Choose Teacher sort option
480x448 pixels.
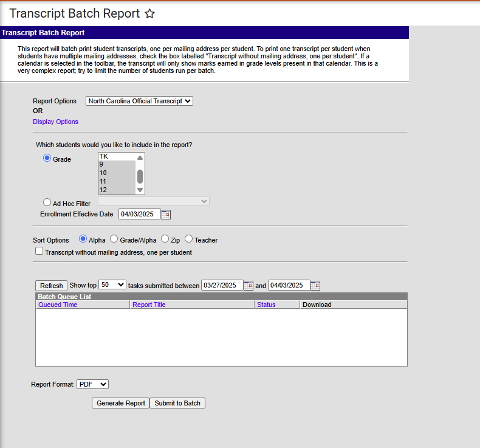(188, 238)
